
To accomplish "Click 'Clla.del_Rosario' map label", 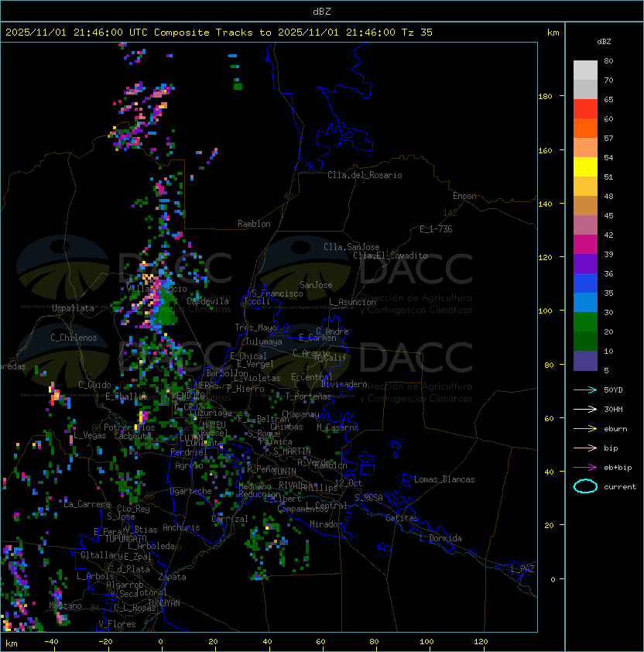I will 365,175.
